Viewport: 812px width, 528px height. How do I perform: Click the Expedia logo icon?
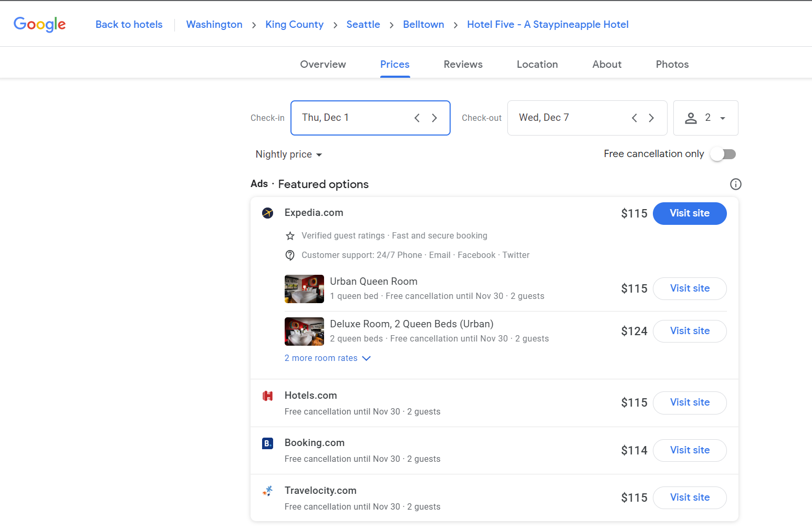coord(268,213)
